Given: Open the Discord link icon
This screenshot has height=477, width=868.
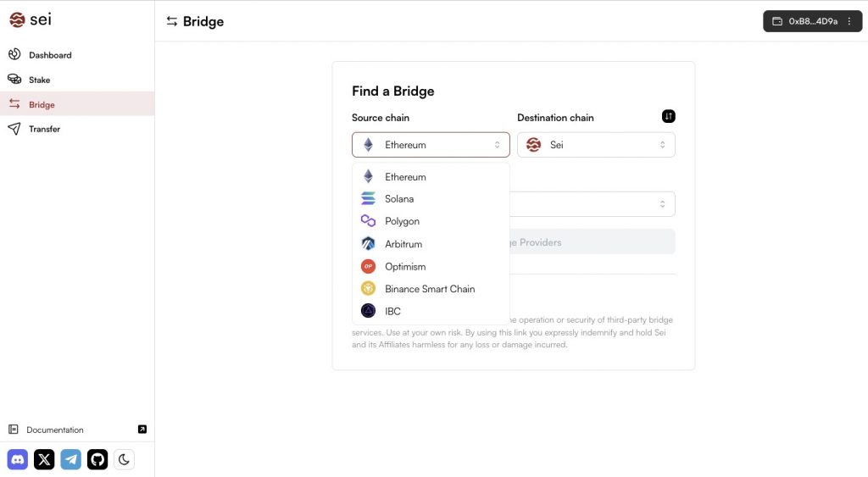Looking at the screenshot, I should click(18, 459).
